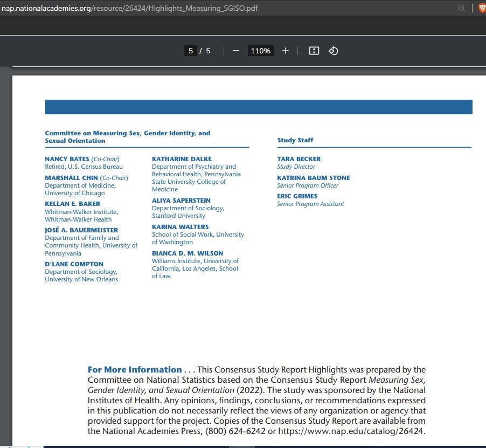Click 'University of Chicago' affiliation text
This screenshot has width=486, height=448.
point(75,193)
